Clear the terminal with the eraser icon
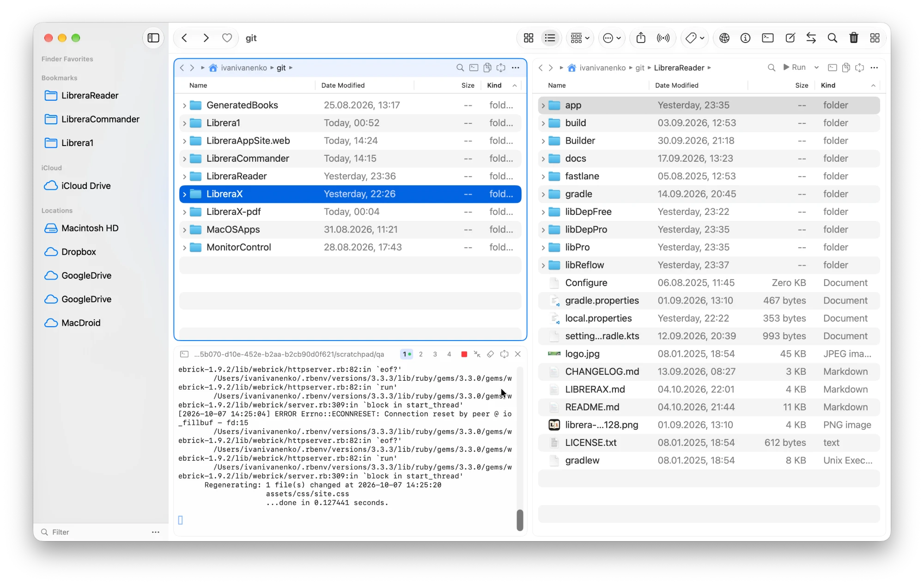The image size is (924, 585). (490, 354)
